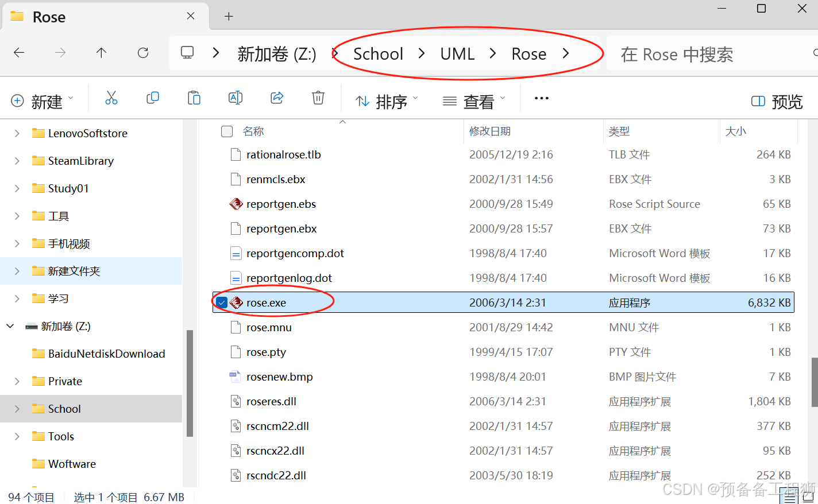
Task: Click the This PC monitor icon in address bar
Action: pos(187,53)
